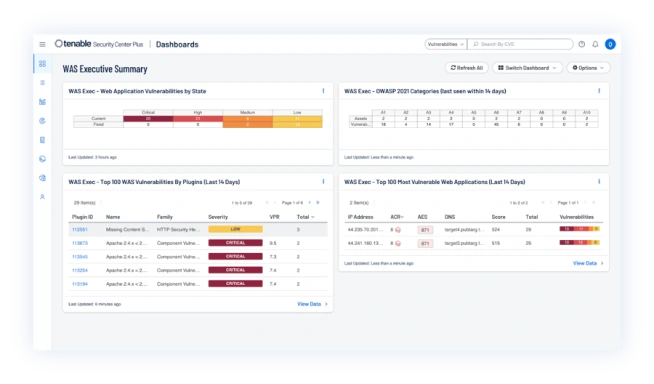This screenshot has width=654, height=384.
Task: Click the Search By CVE field
Action: [521, 44]
